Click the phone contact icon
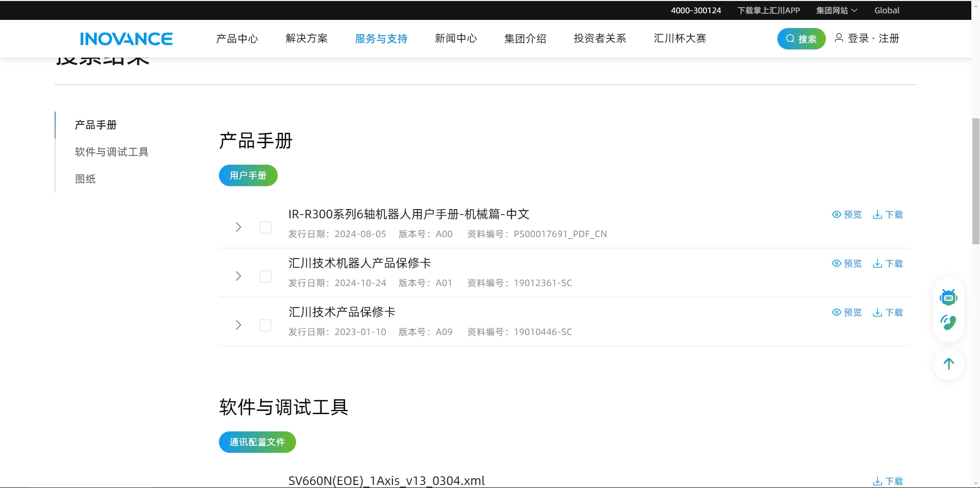Viewport: 980px width, 488px height. coord(948,322)
